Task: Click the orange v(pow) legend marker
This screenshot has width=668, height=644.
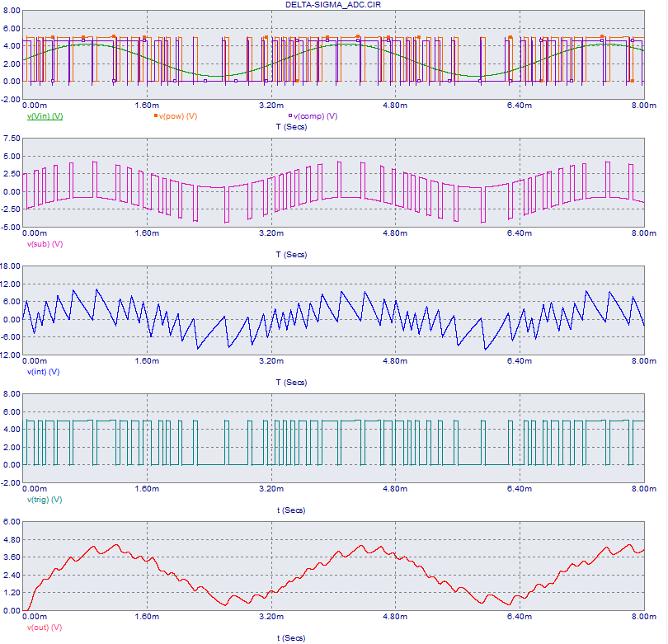Action: 155,116
